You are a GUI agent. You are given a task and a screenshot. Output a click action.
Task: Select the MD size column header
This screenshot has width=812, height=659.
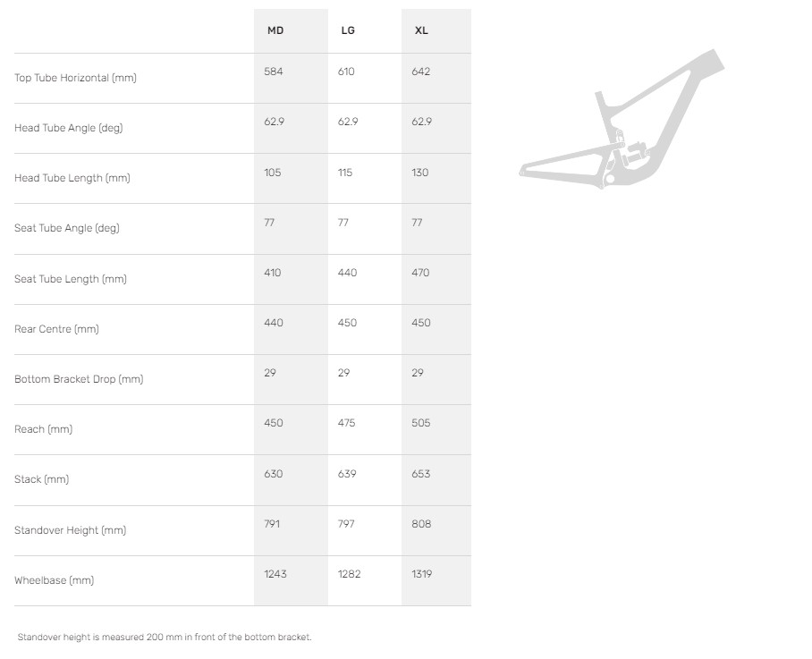click(275, 30)
